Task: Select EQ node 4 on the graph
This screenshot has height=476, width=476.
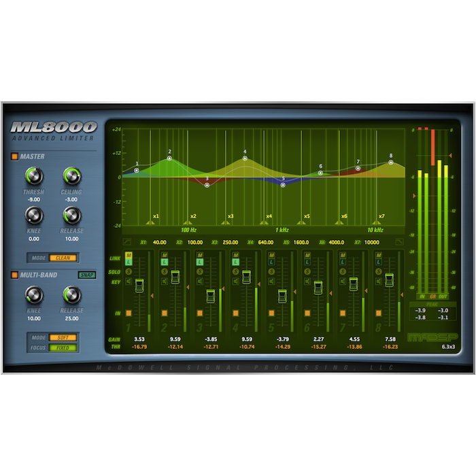Action: click(x=245, y=158)
